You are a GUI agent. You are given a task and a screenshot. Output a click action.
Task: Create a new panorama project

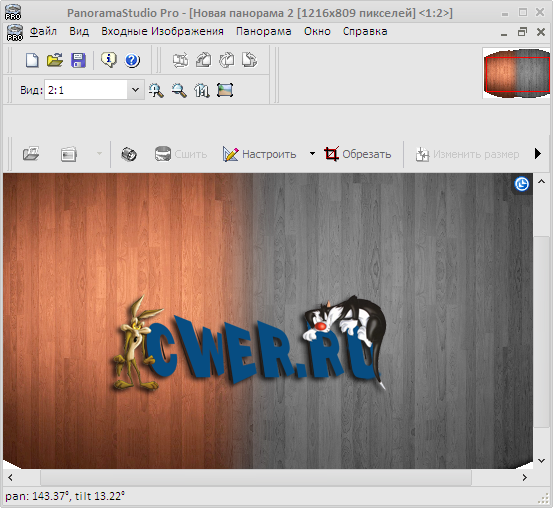click(x=32, y=60)
